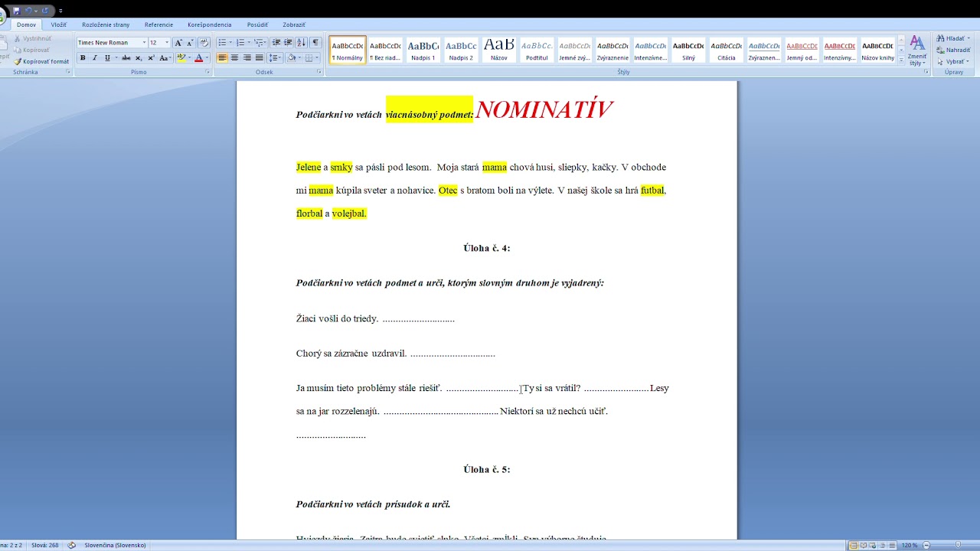The width and height of the screenshot is (980, 551).
Task: Click proofing check icon in status bar
Action: tap(72, 545)
